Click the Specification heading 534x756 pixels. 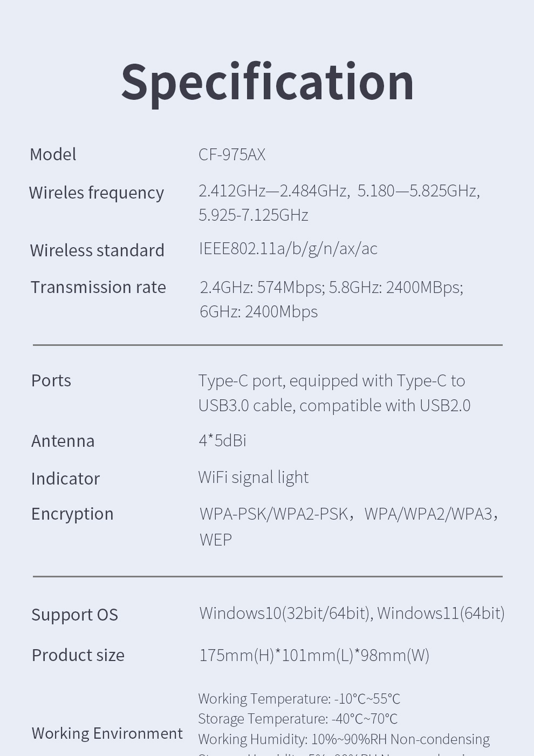(267, 82)
